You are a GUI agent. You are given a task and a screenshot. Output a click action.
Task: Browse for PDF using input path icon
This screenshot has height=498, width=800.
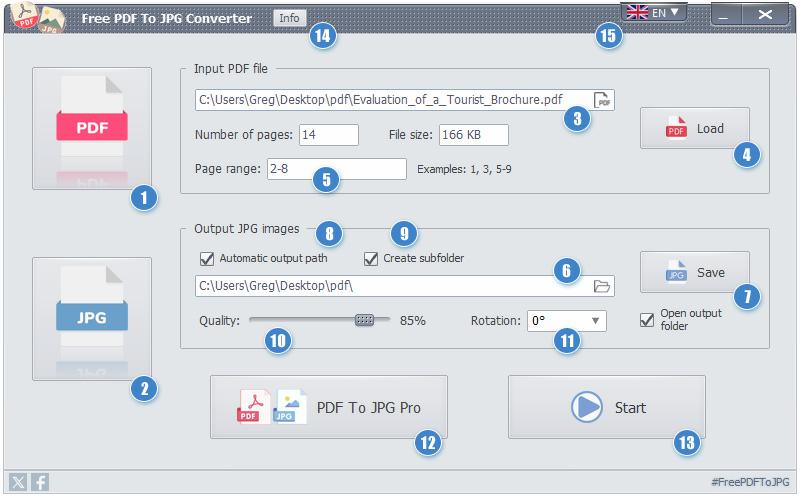[x=603, y=100]
